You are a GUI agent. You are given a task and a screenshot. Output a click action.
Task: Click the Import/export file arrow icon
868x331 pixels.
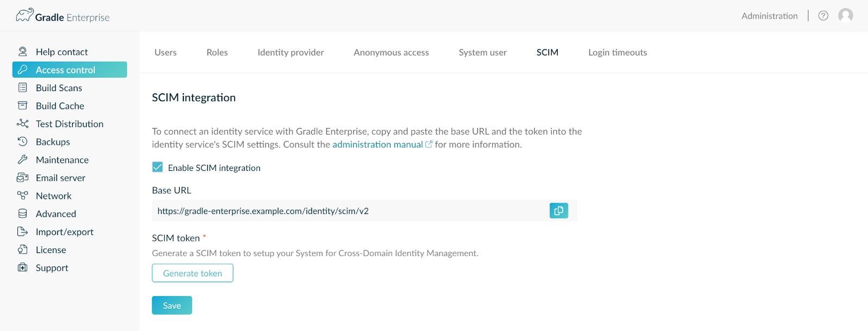[23, 232]
